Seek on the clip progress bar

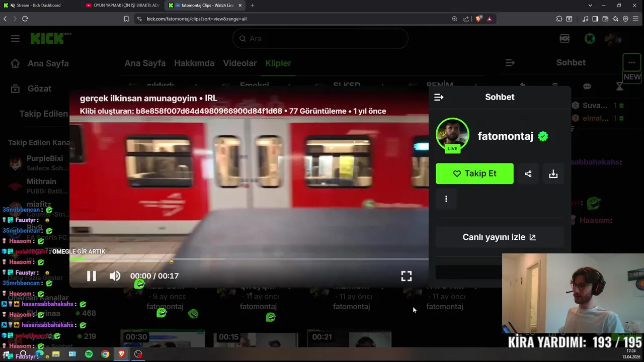point(249,259)
